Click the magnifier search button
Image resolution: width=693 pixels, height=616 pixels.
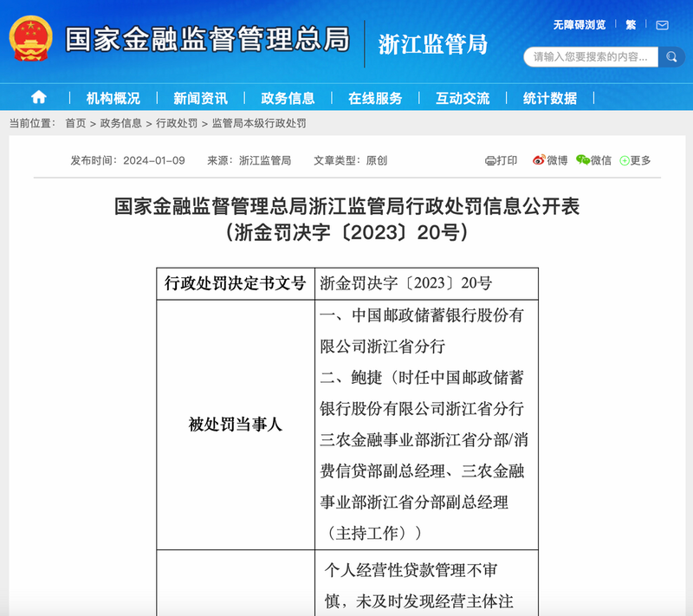[671, 57]
